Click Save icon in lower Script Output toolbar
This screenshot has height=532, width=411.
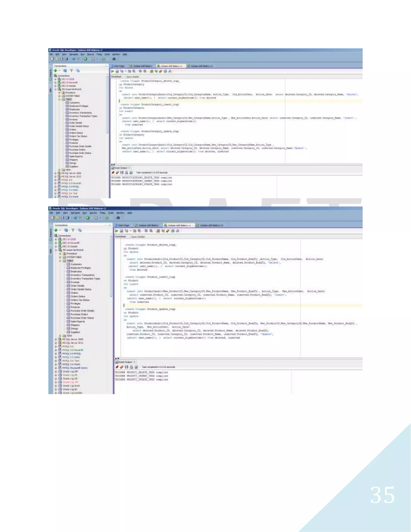click(127, 367)
